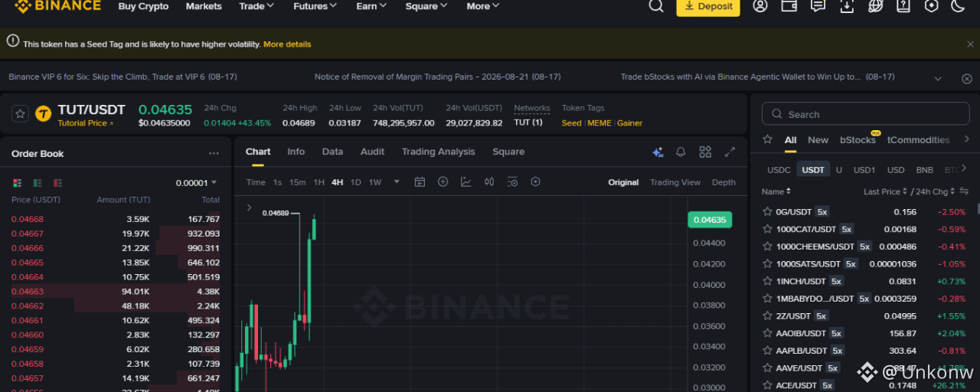
Task: Select the 1D interval
Action: tap(355, 182)
